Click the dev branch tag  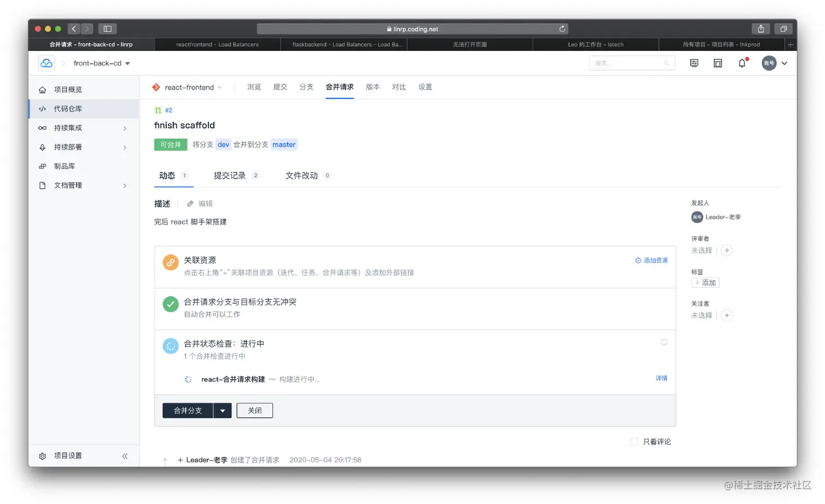coord(224,145)
